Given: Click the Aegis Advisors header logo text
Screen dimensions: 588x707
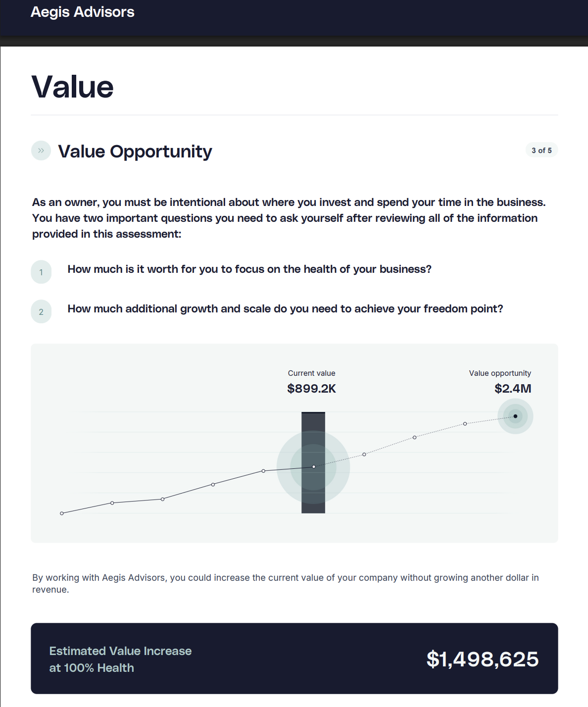Looking at the screenshot, I should pos(83,12).
